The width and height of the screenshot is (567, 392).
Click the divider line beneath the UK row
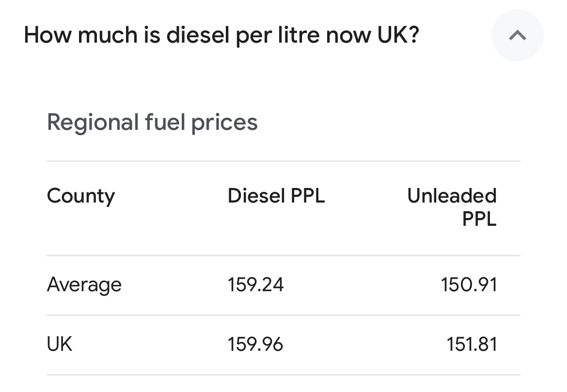(x=283, y=375)
